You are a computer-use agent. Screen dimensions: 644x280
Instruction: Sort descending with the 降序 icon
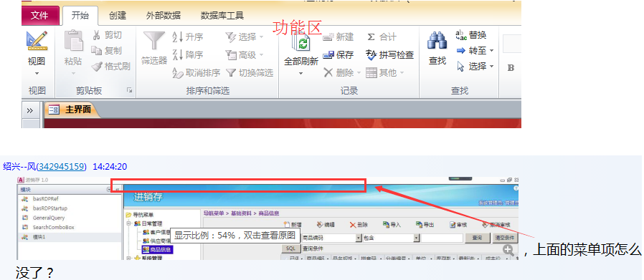coord(177,54)
